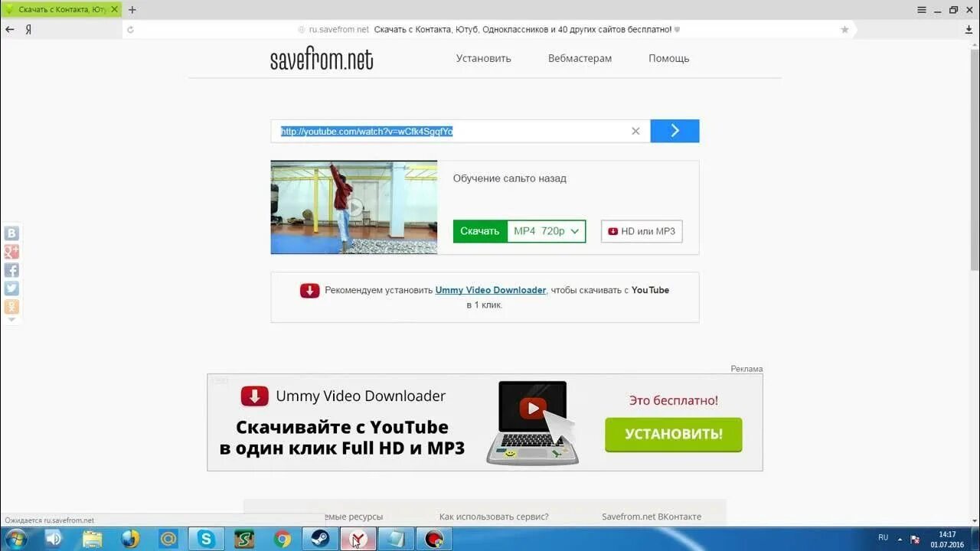Viewport: 980px width, 551px height.
Task: Share via Facebook sidebar icon
Action: 11,270
